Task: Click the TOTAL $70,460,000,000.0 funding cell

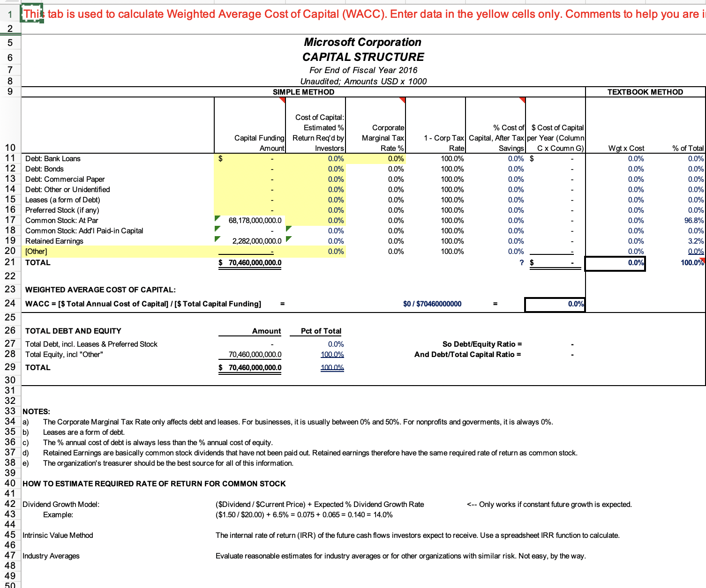Action: (x=250, y=263)
